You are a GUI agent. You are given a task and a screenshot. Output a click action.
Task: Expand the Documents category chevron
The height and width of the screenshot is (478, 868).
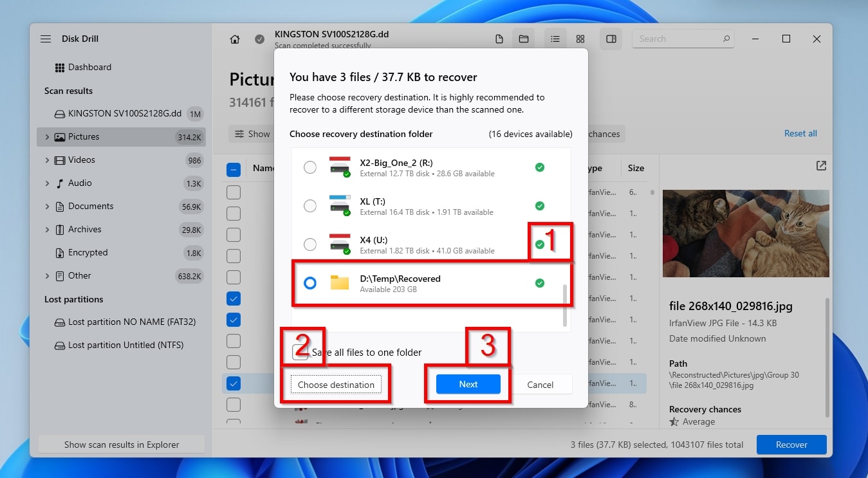[x=47, y=207]
